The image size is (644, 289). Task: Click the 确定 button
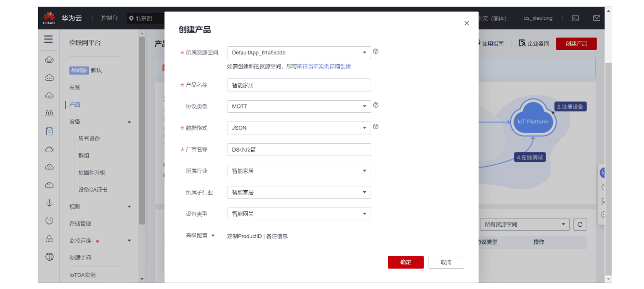tap(406, 262)
